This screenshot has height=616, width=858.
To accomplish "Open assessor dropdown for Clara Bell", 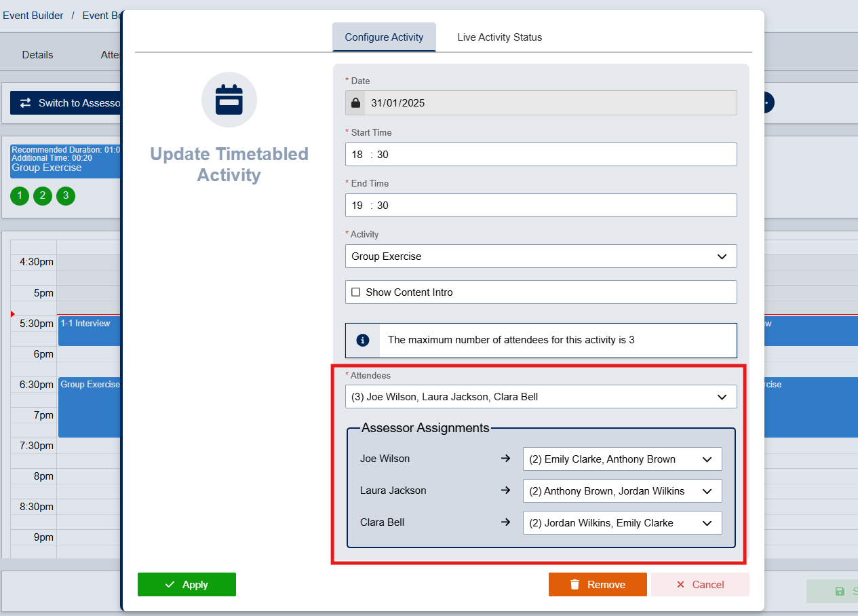I will coord(622,523).
